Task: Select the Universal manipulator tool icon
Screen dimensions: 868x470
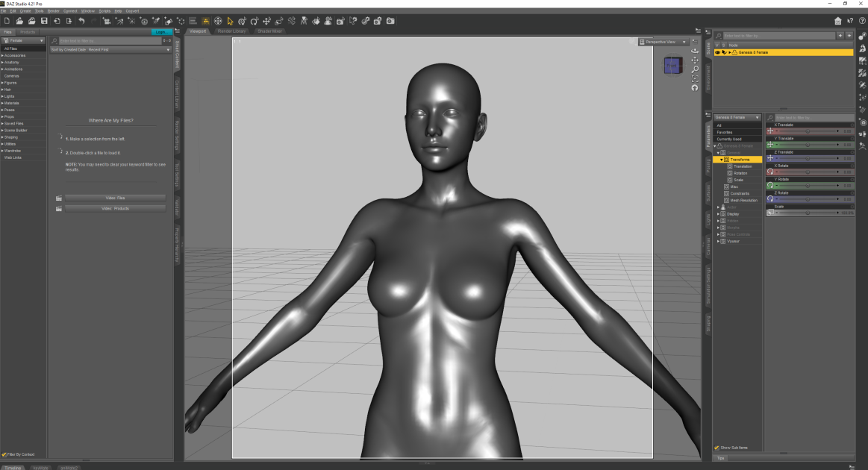Action: pos(218,21)
